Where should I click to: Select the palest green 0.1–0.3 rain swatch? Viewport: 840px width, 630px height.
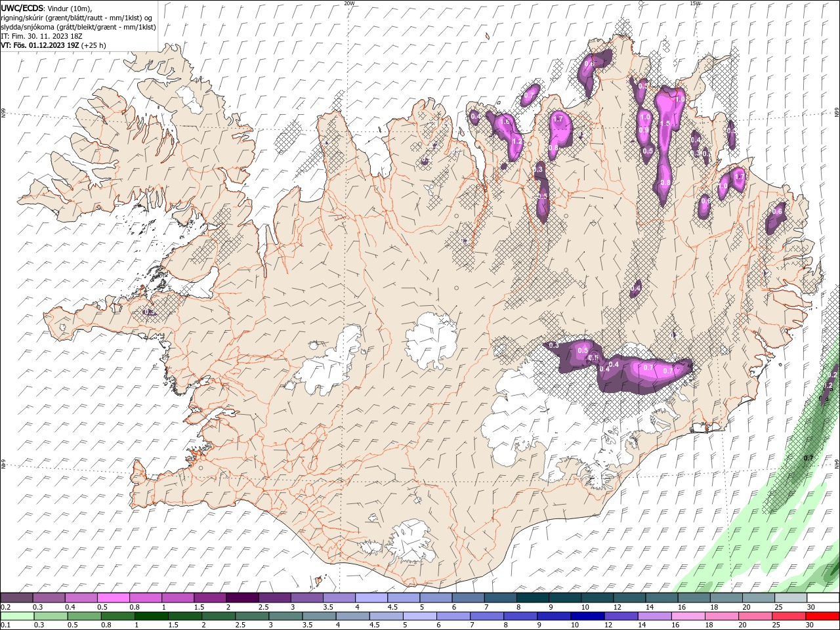(18, 616)
